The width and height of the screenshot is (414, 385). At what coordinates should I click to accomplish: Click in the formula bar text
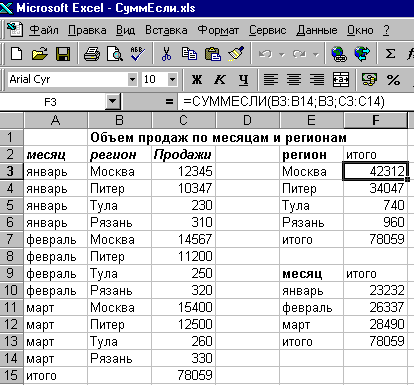tap(284, 101)
